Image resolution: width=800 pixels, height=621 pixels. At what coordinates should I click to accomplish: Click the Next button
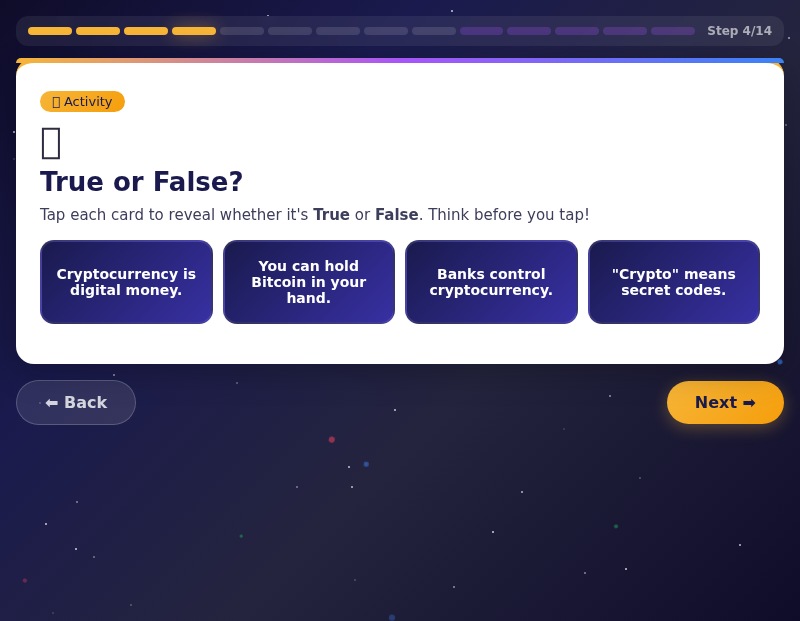(x=725, y=402)
